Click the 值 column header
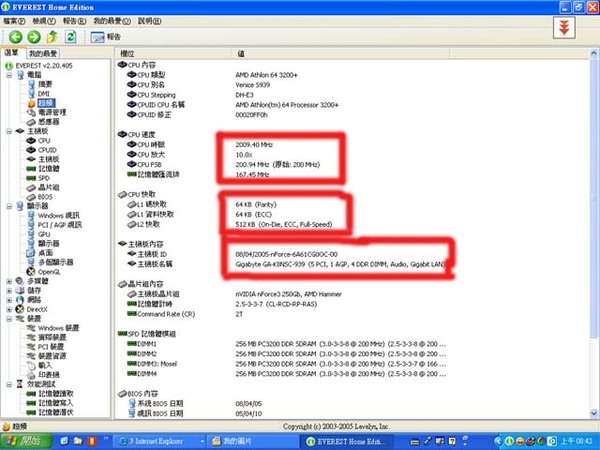Viewport: 600px width, 450px height. (341, 54)
